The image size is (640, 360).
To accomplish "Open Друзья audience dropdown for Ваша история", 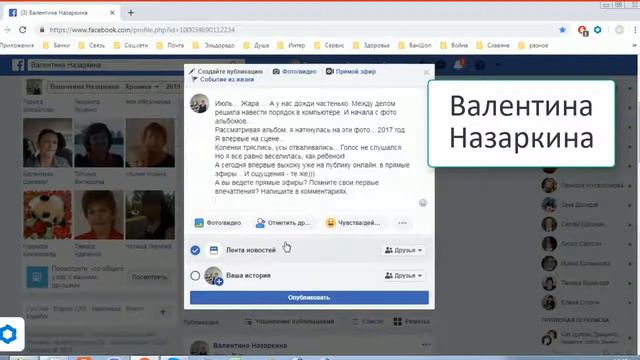I will click(x=403, y=276).
